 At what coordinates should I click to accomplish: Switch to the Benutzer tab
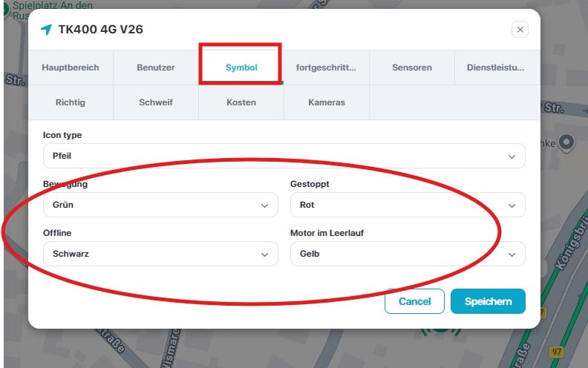click(x=156, y=68)
